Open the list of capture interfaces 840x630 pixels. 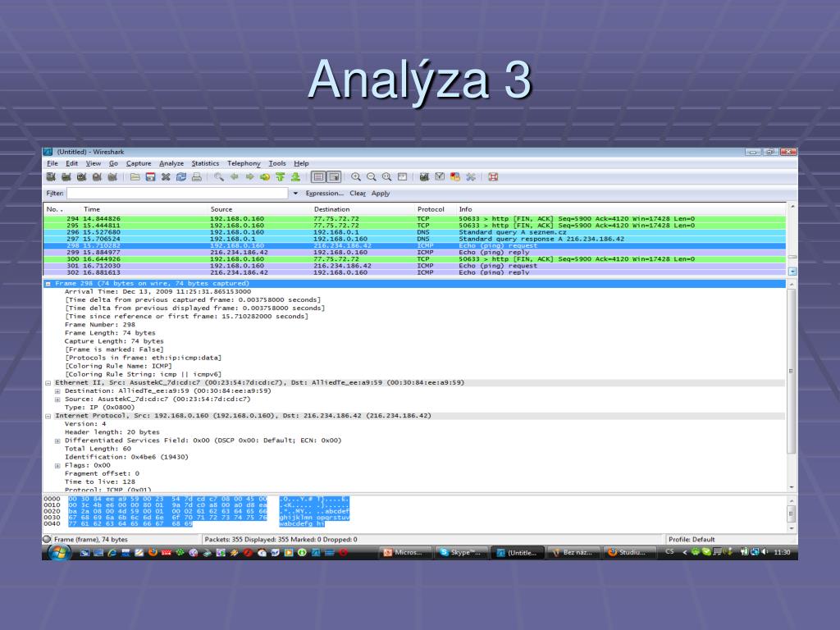pos(51,177)
